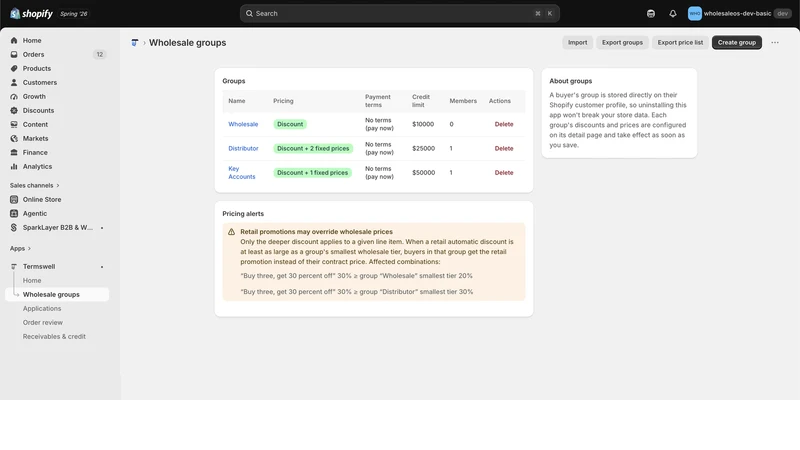Open the Online Store channel icon
Image resolution: width=800 pixels, height=450 pixels.
[14, 199]
